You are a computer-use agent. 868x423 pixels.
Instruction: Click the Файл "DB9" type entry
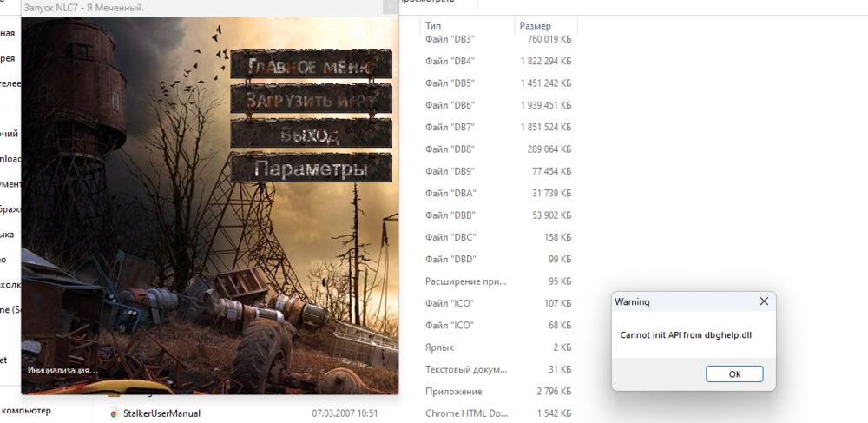coord(450,171)
